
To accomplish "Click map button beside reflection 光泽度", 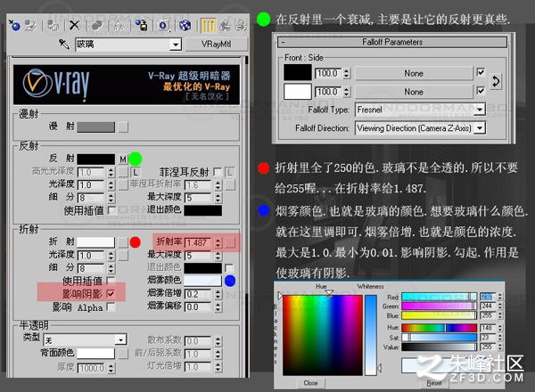I will pyautogui.click(x=123, y=185).
